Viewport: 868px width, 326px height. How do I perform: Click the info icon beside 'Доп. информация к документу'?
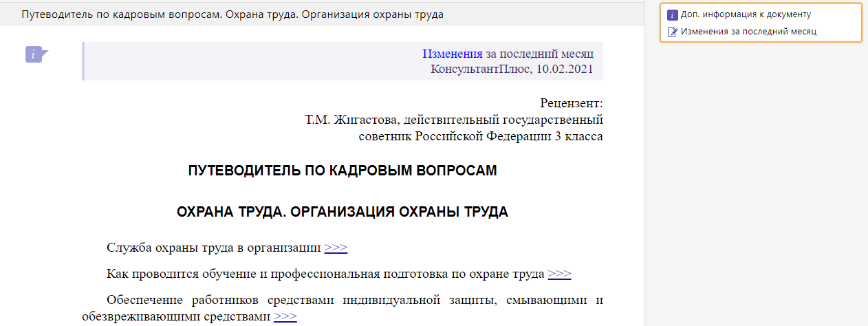(x=673, y=14)
